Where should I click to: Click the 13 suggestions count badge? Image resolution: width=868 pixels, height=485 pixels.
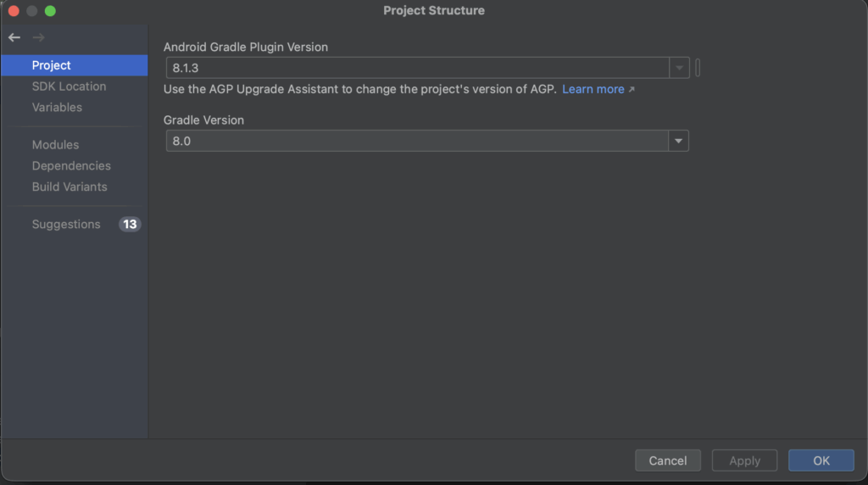coord(130,225)
